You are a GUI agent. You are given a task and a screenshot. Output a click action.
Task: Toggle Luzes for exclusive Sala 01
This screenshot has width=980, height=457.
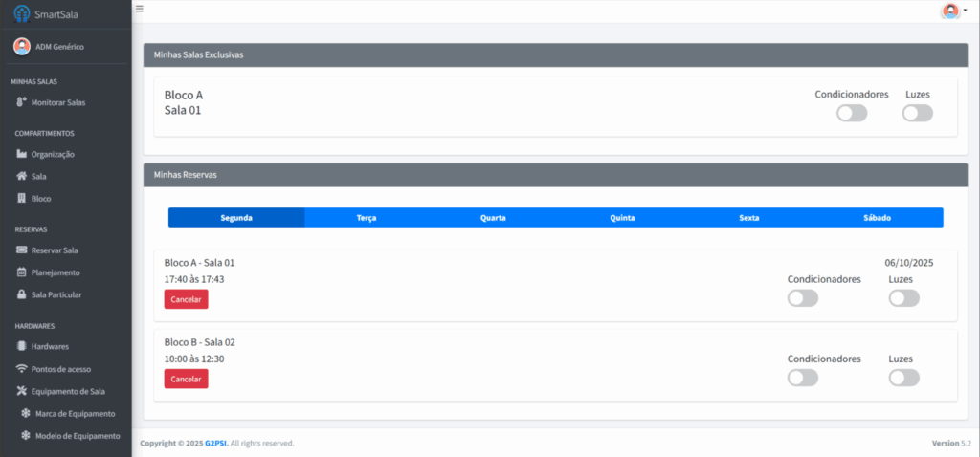[x=916, y=113]
